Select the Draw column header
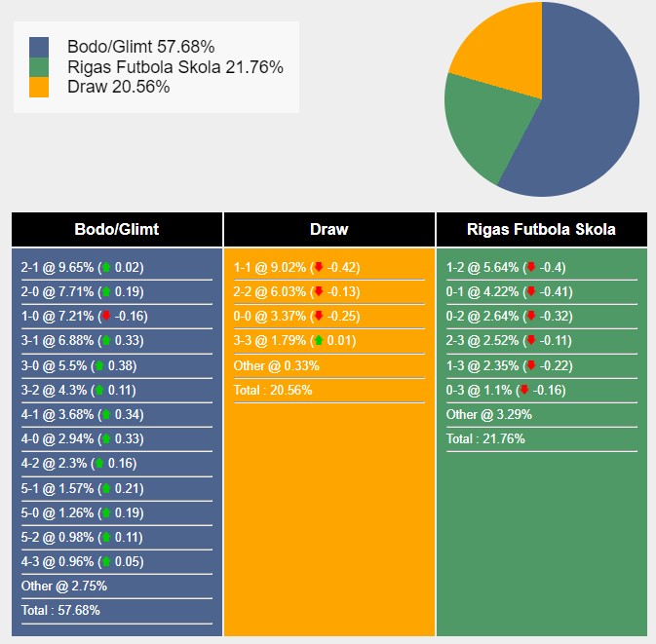Screen dimensions: 656x644 pos(329,230)
